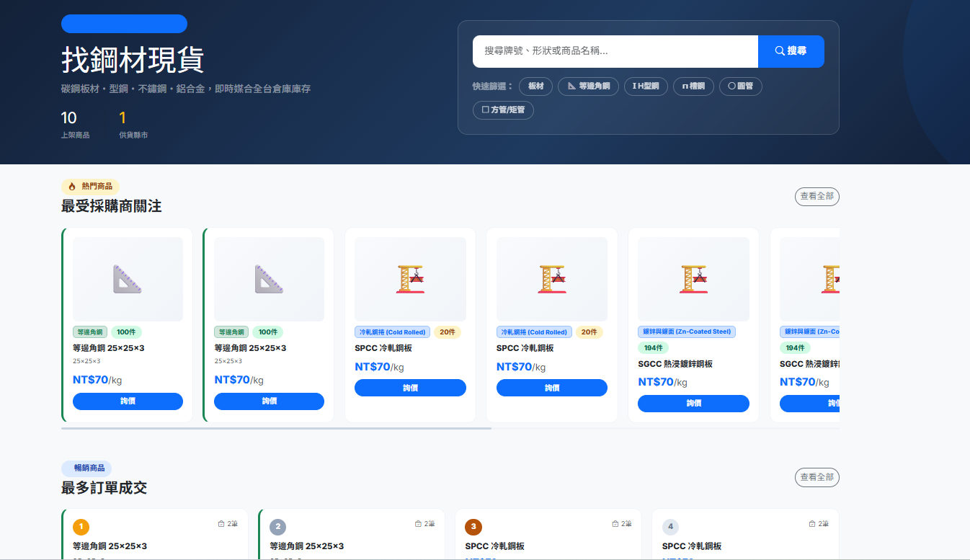
Task: Open 查看全部 beside 最多訂單成交
Action: (x=817, y=477)
